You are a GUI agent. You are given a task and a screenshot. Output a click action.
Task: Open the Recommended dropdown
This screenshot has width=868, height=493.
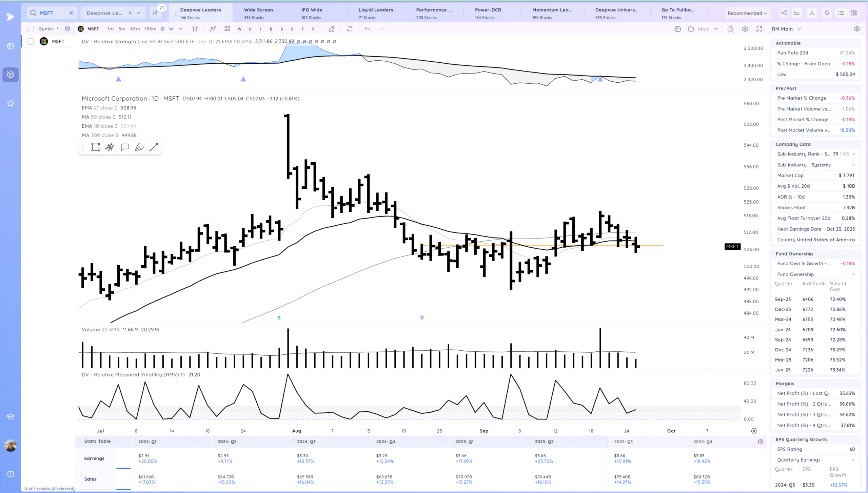pyautogui.click(x=747, y=13)
